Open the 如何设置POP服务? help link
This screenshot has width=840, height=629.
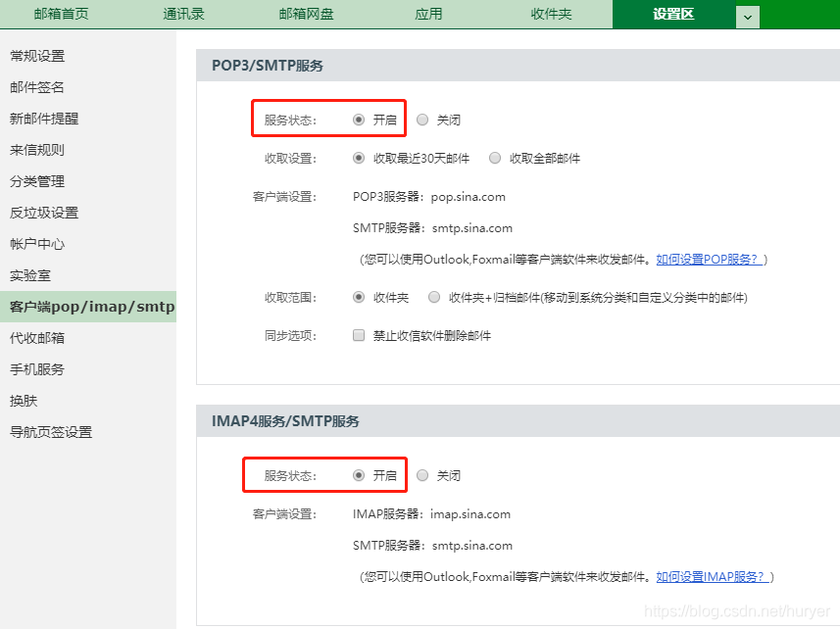(x=711, y=260)
